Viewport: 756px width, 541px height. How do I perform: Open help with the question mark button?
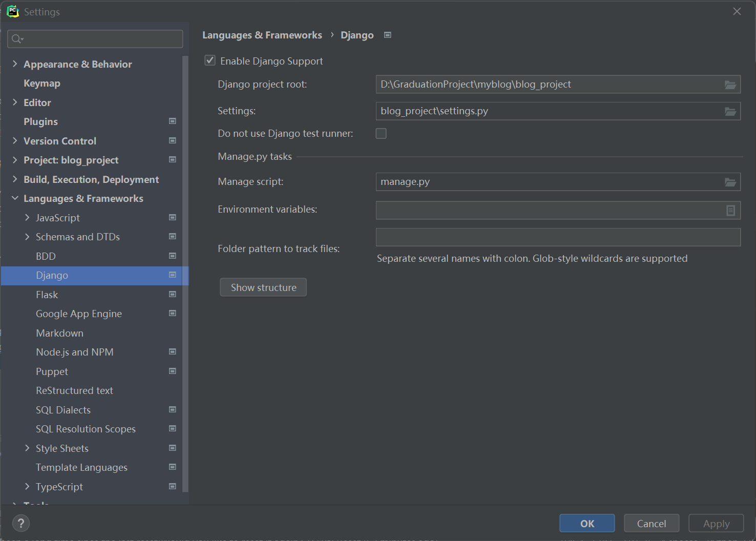pos(20,523)
